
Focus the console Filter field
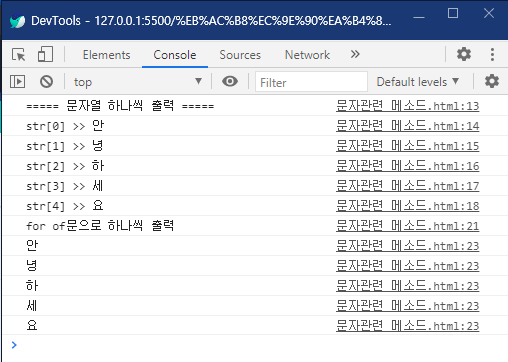pos(311,82)
